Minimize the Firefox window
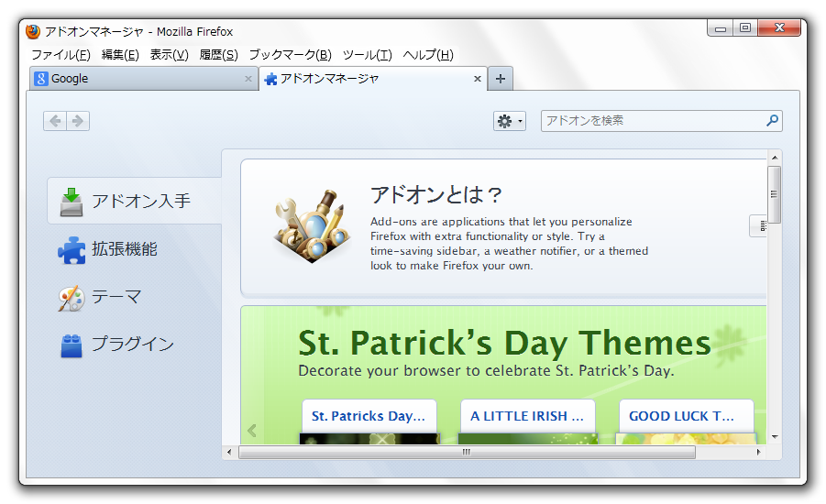 [721, 27]
